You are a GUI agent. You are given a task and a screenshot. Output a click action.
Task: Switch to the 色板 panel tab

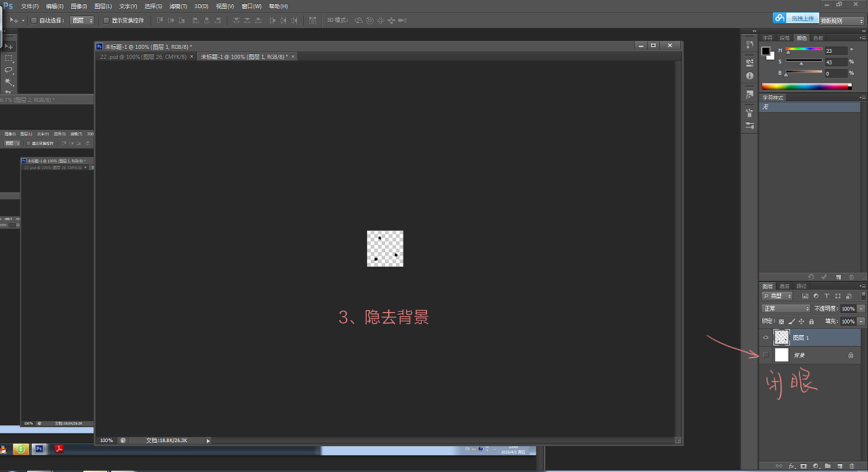(818, 38)
